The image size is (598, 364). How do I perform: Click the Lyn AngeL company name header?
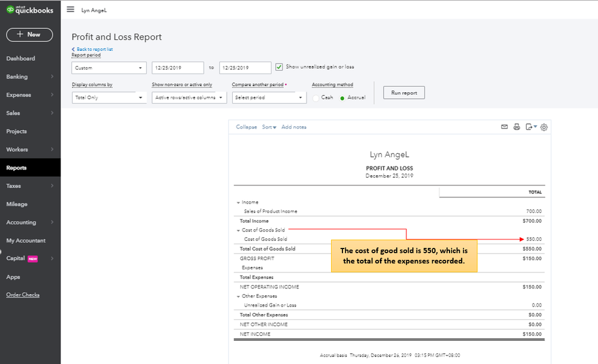click(389, 154)
